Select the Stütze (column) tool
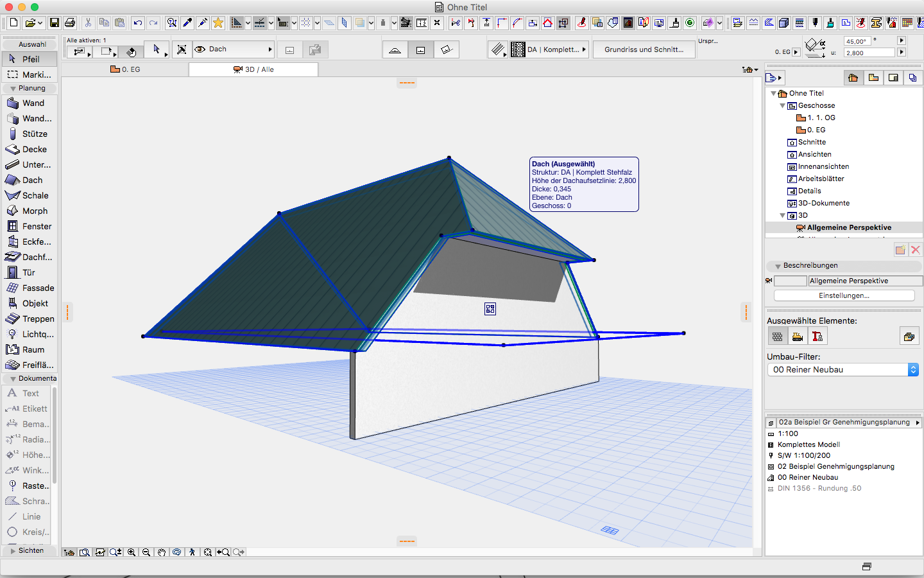Viewport: 924px width, 578px height. tap(30, 134)
